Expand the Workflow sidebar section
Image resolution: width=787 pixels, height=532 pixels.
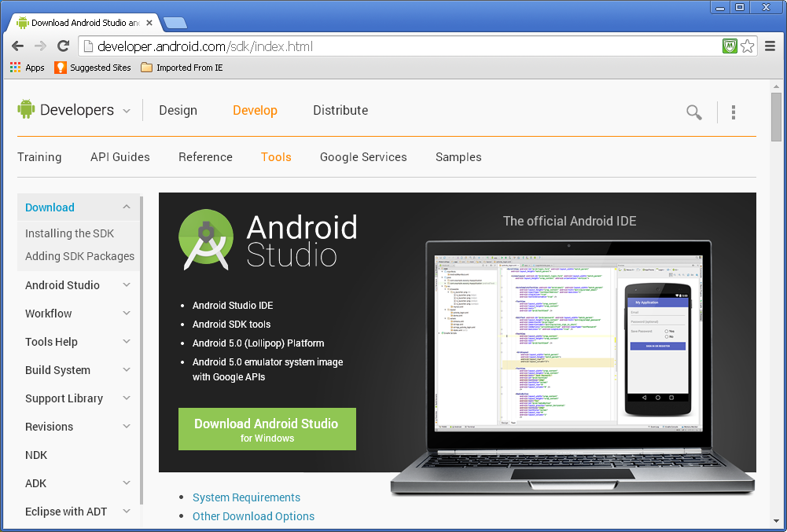click(x=127, y=313)
